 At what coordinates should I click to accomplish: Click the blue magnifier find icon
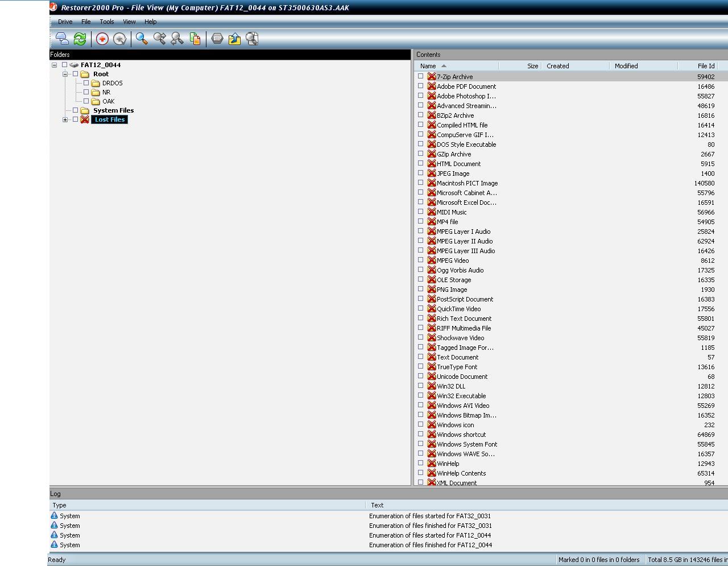click(142, 39)
